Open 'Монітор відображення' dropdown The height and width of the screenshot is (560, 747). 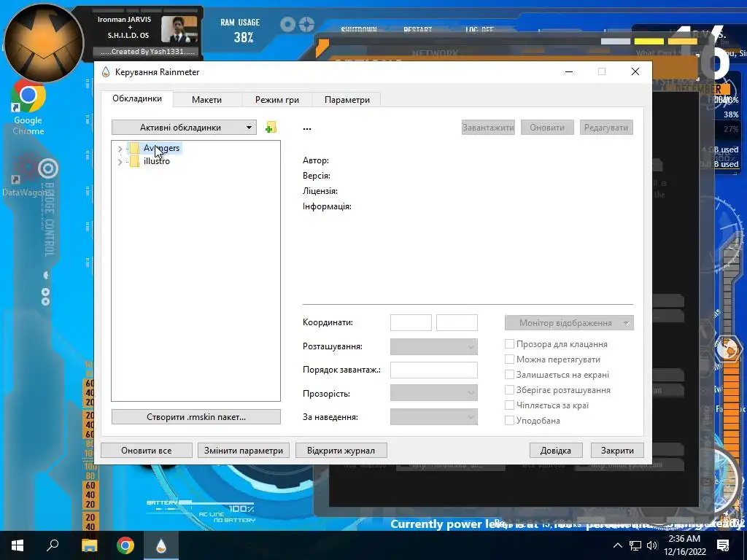point(569,323)
